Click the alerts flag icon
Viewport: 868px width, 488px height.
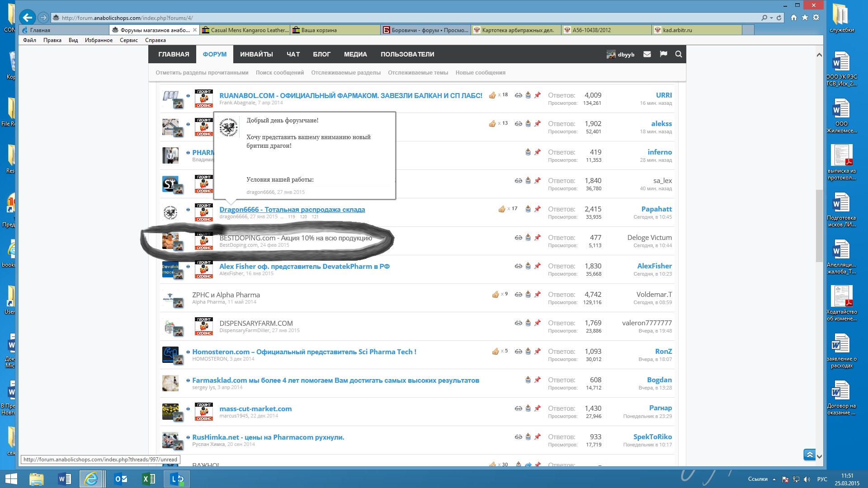point(663,54)
